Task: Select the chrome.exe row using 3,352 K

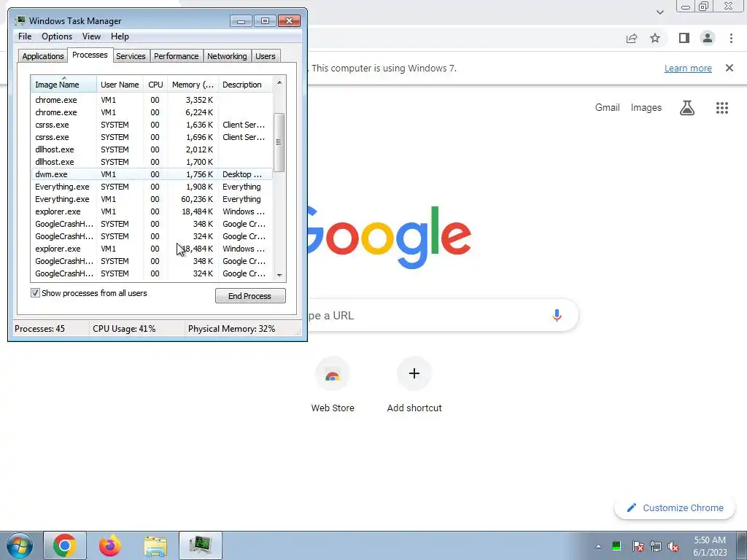Action: (152, 100)
